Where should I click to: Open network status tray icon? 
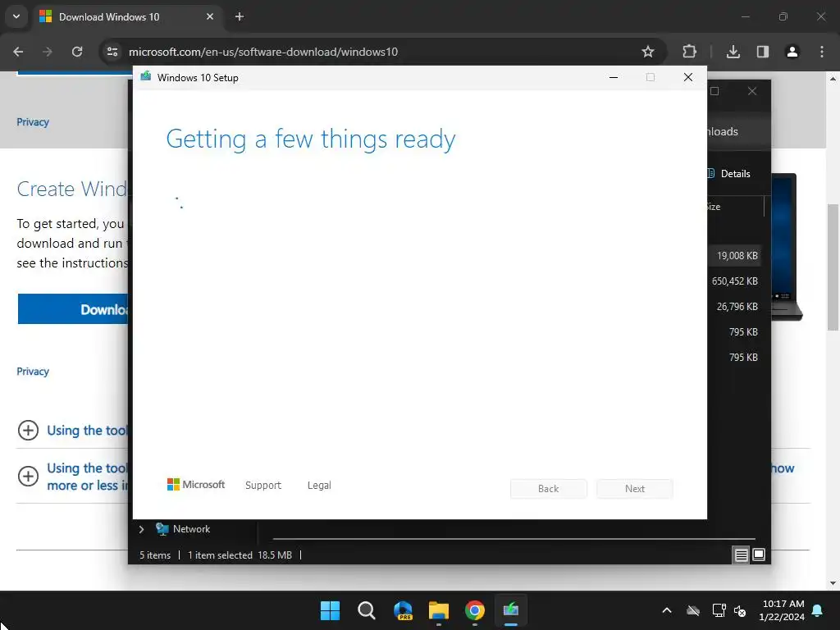coord(719,610)
